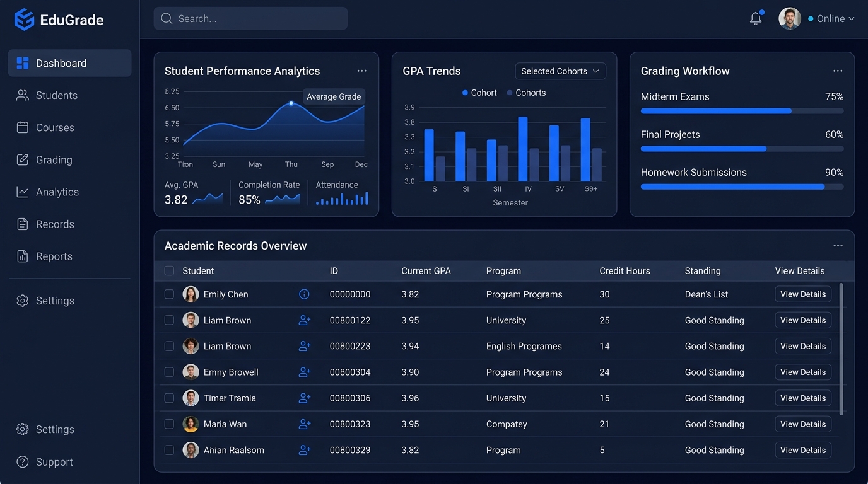
Task: Click the Students people icon
Action: pos(23,95)
